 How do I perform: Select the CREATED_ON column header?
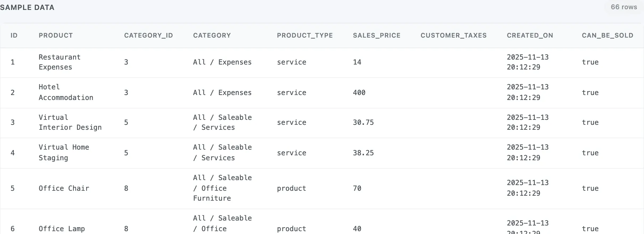click(530, 35)
